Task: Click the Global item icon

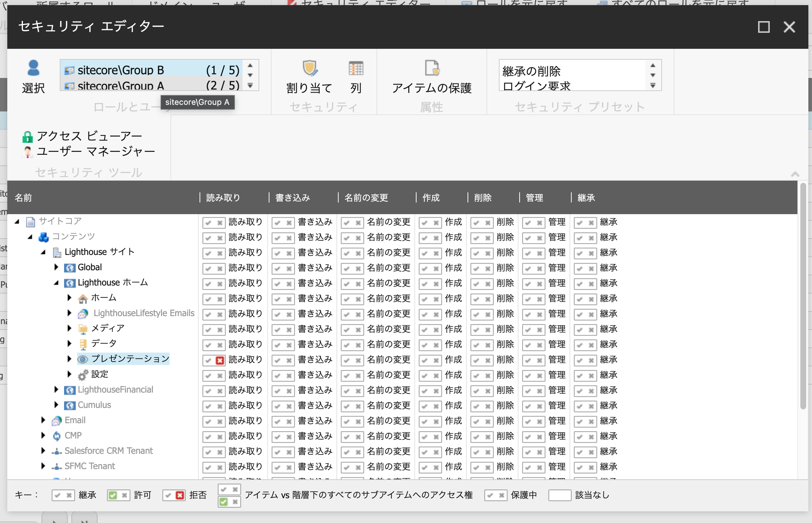Action: 70,268
